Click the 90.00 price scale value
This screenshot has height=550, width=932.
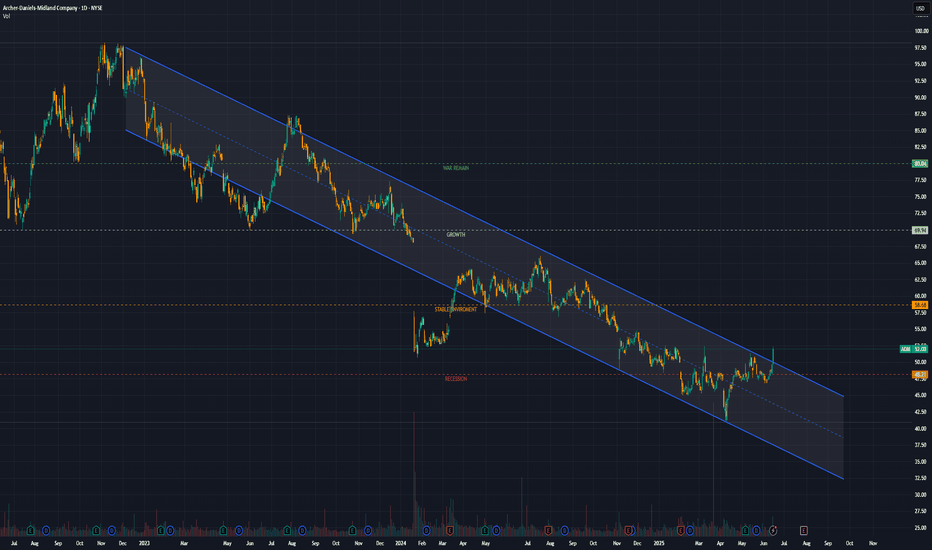(921, 97)
